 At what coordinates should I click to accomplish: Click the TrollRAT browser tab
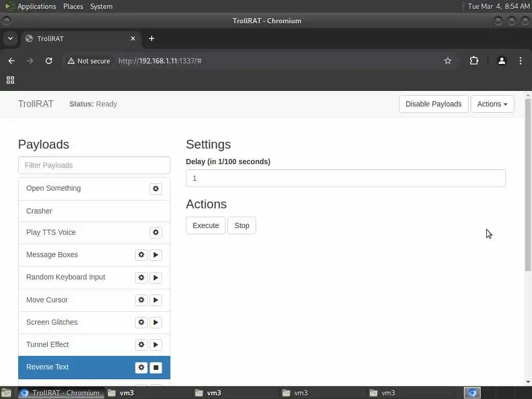(80, 38)
